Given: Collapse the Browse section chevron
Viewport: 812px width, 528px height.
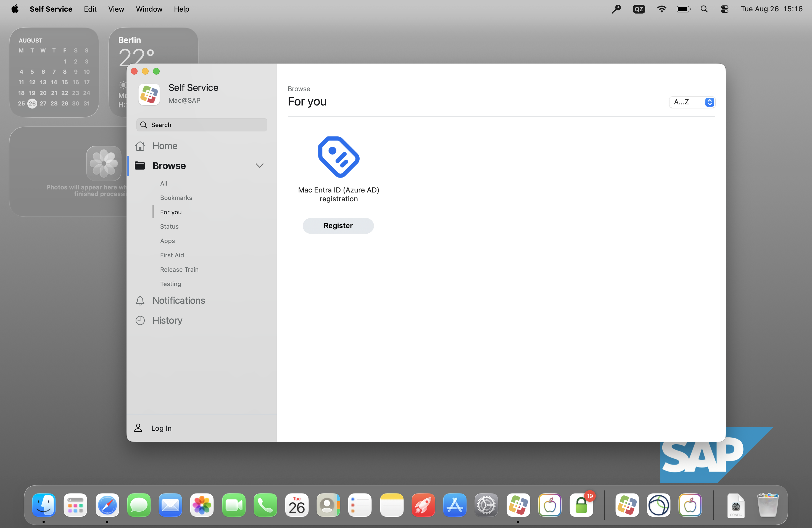Looking at the screenshot, I should pos(259,166).
